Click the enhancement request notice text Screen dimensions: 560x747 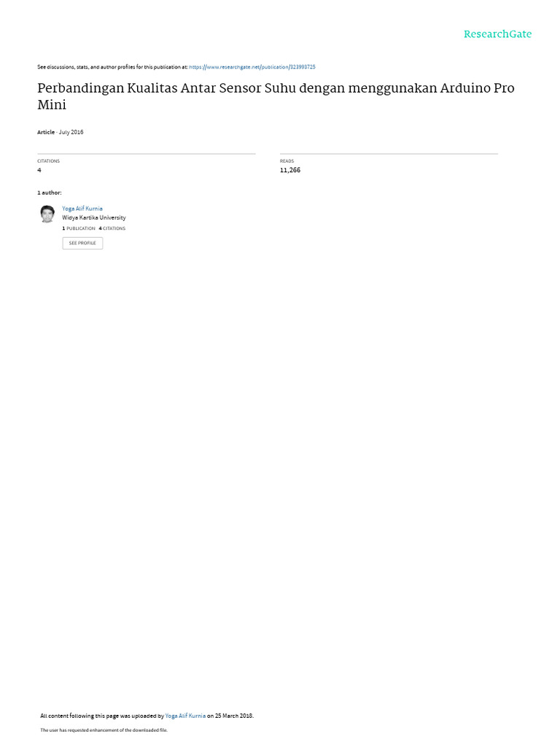(104, 729)
